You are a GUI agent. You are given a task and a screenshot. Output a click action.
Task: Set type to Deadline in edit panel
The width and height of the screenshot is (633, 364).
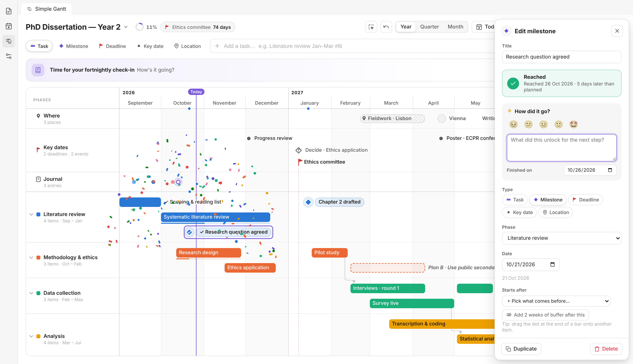(x=585, y=200)
